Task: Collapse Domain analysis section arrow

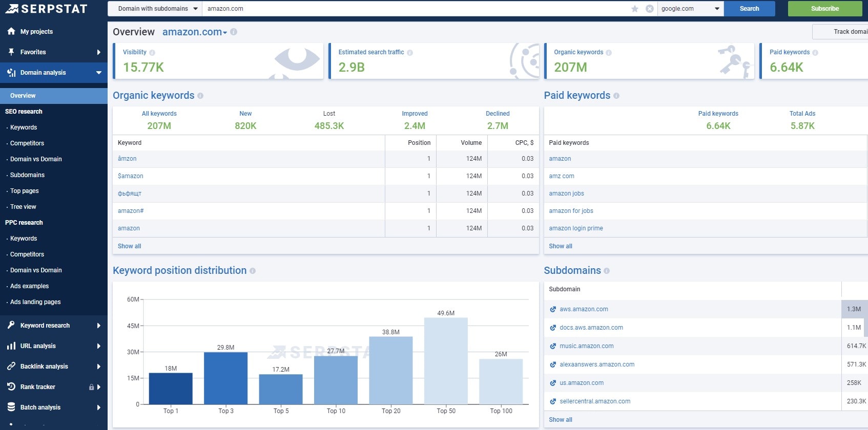Action: [x=99, y=73]
